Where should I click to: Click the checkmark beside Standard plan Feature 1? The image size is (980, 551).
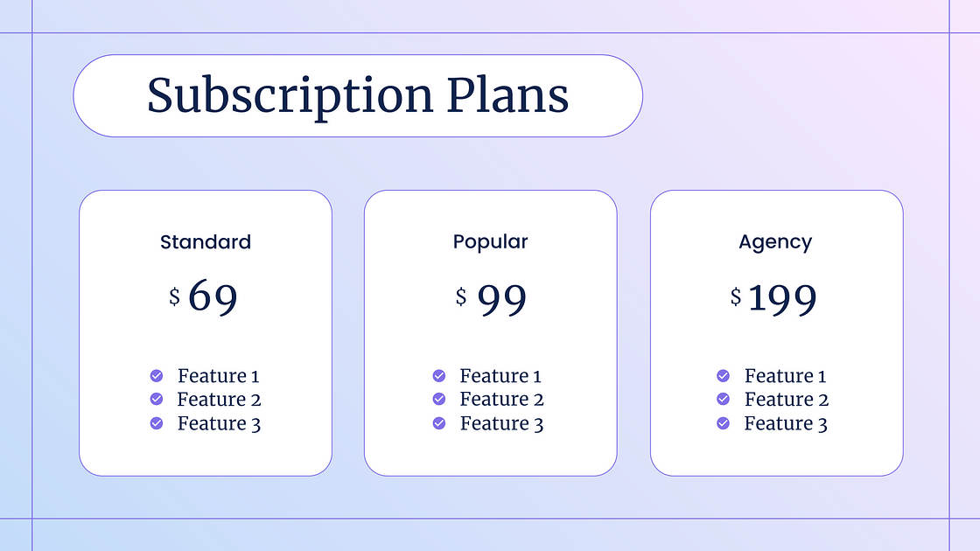coord(157,376)
